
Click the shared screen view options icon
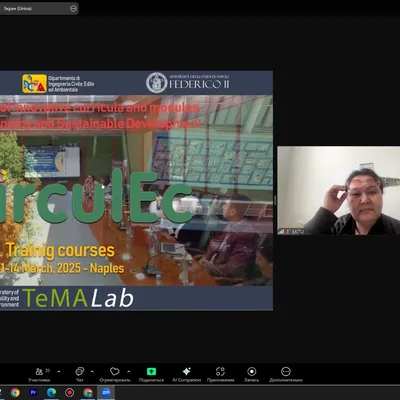pos(73,9)
